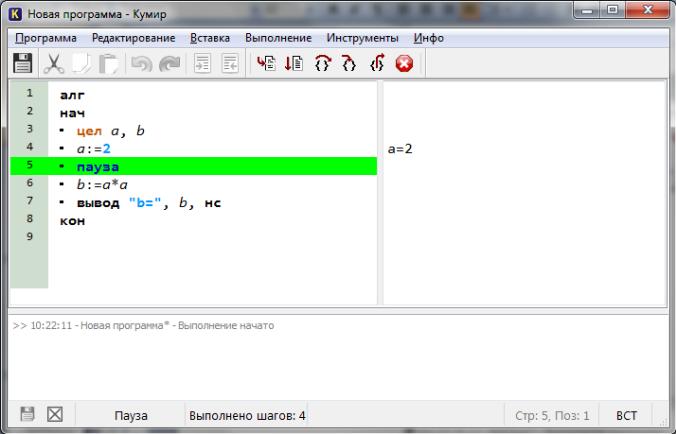This screenshot has width=676, height=434.
Task: Click the highlighted line with пауза
Action: click(x=194, y=166)
